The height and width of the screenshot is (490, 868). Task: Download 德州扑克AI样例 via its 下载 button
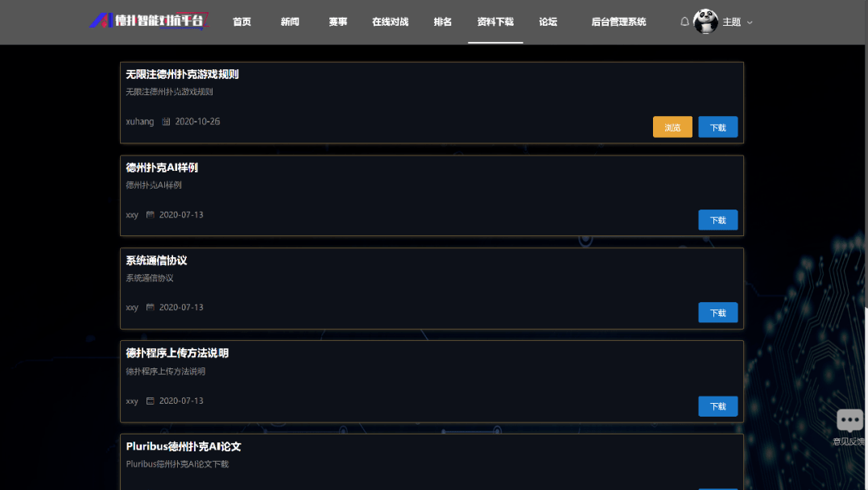[717, 219]
